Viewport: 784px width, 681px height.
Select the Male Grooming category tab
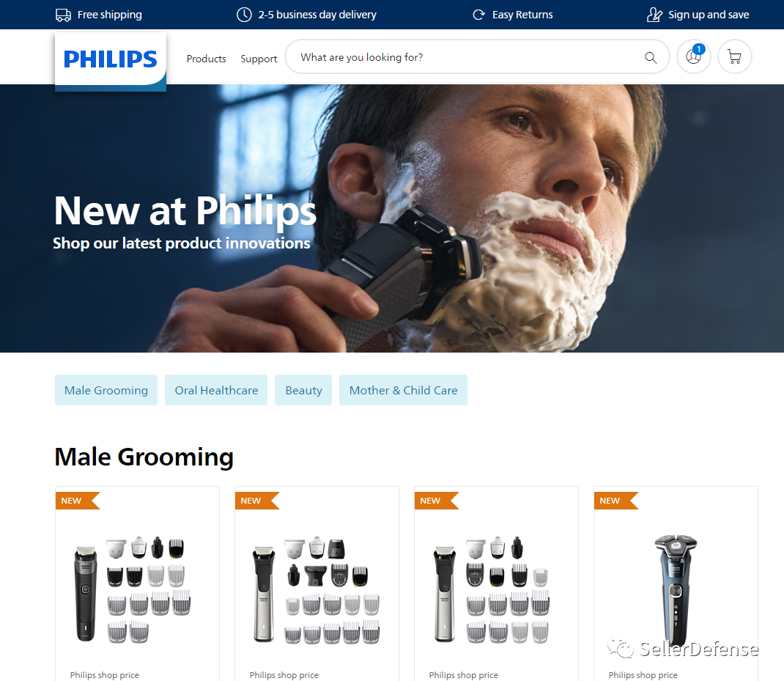coord(106,390)
